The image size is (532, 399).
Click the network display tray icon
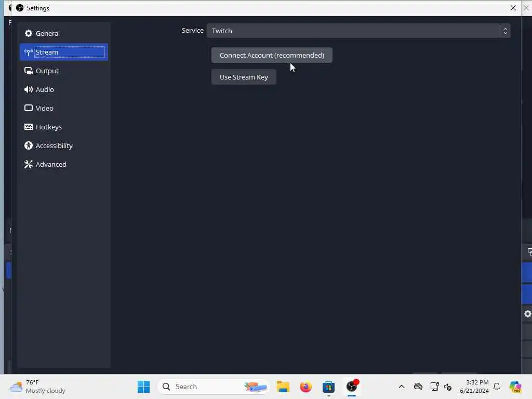(434, 387)
